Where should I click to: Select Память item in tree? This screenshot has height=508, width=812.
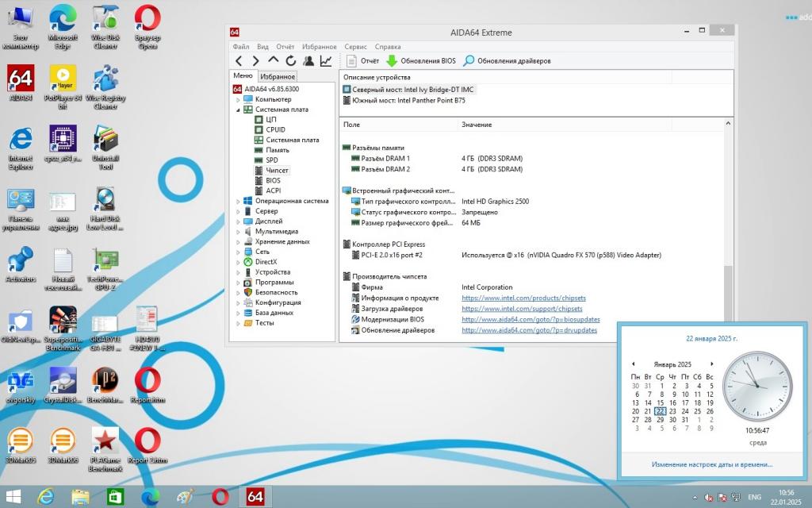click(272, 150)
